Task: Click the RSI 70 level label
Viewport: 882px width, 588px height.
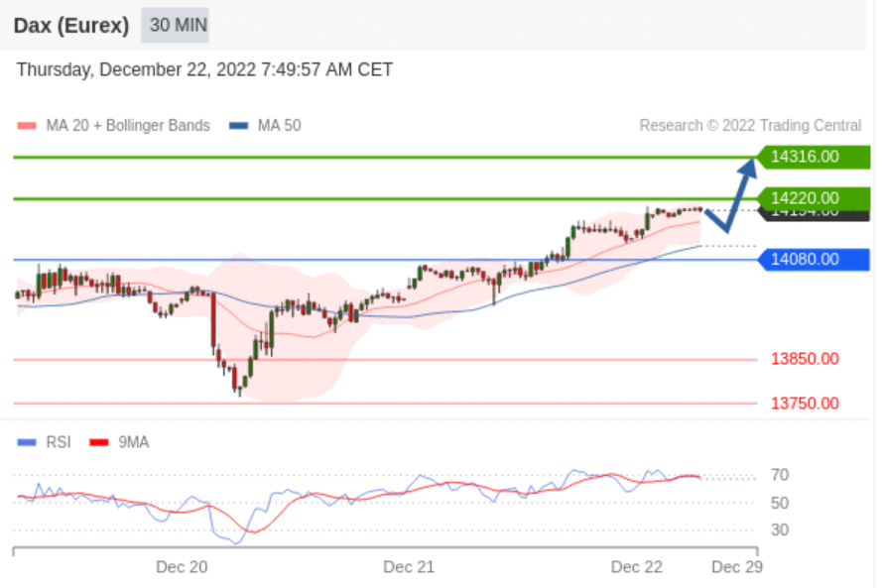Action: pyautogui.click(x=780, y=475)
